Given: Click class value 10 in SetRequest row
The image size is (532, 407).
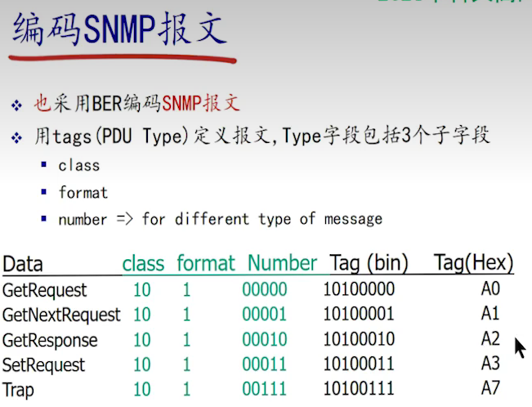Looking at the screenshot, I should pyautogui.click(x=142, y=365).
